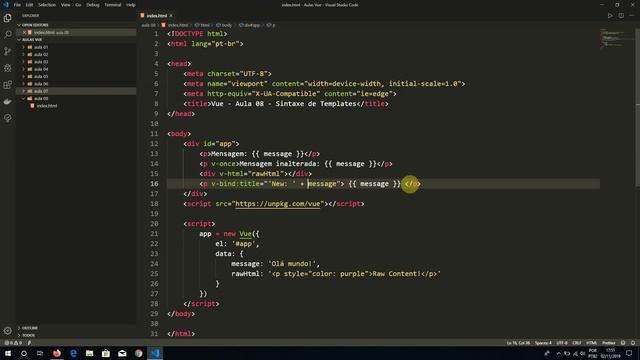
Task: Expand the aula 05 folder
Action: click(23, 76)
